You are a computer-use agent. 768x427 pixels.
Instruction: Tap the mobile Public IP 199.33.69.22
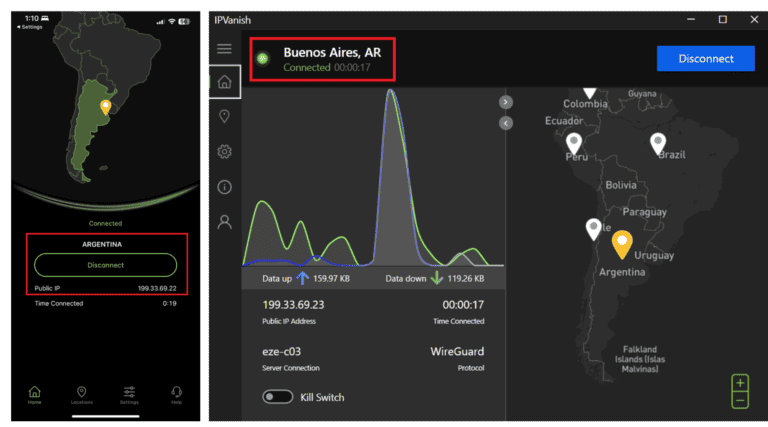pyautogui.click(x=105, y=288)
